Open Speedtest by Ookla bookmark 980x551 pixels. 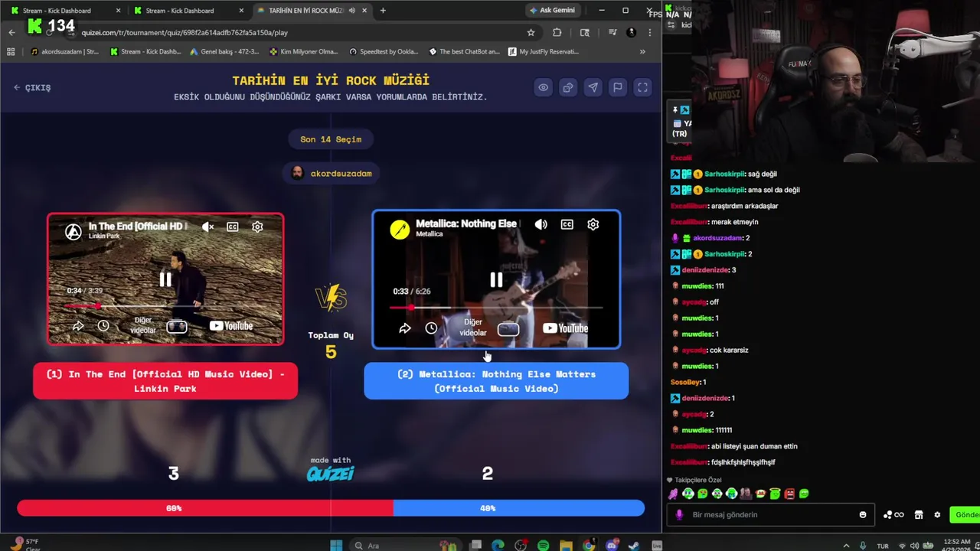[384, 51]
